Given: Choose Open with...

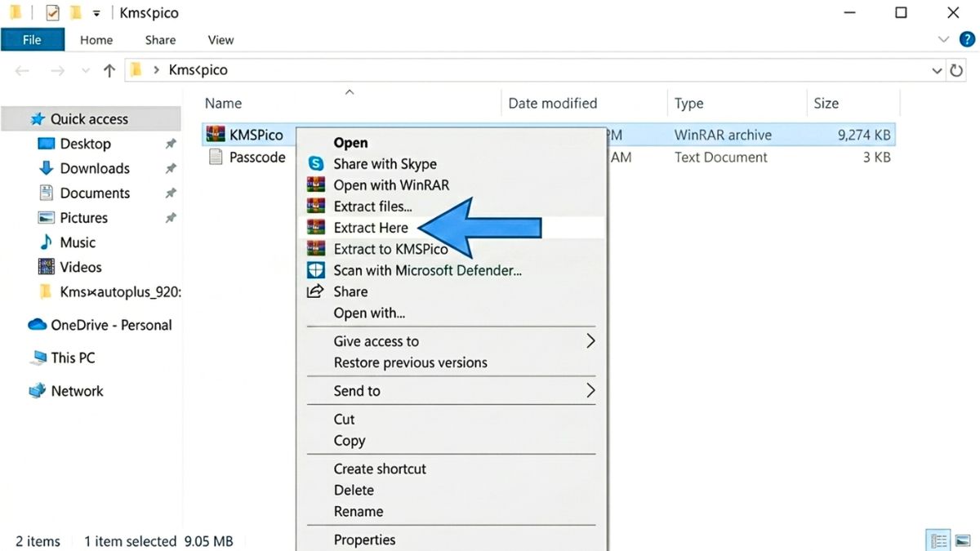Looking at the screenshot, I should 369,313.
